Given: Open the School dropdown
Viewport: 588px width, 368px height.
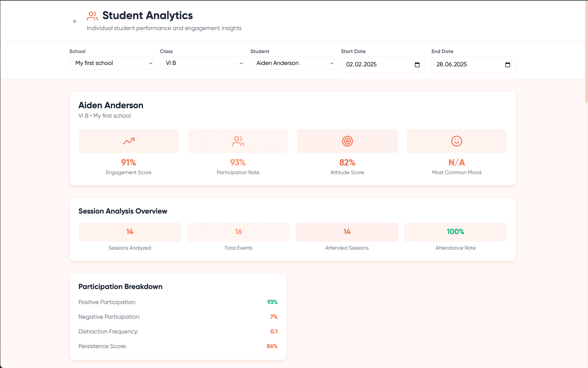Looking at the screenshot, I should point(111,63).
